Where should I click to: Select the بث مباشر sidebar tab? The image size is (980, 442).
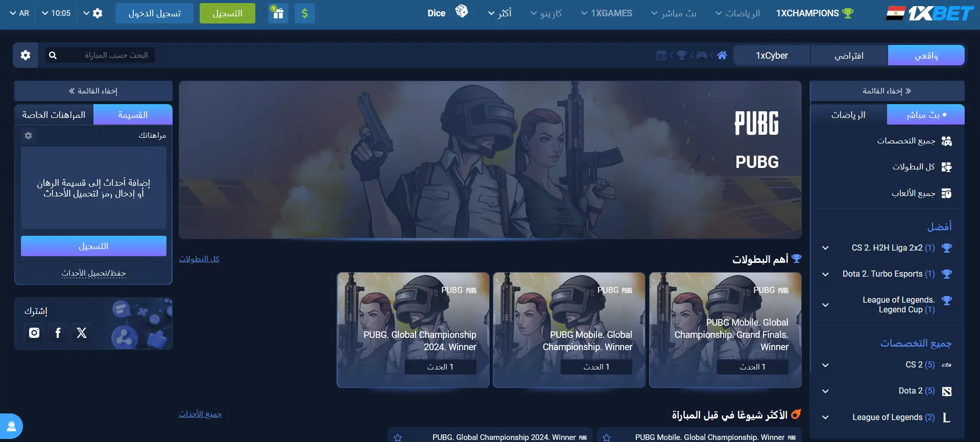[926, 115]
